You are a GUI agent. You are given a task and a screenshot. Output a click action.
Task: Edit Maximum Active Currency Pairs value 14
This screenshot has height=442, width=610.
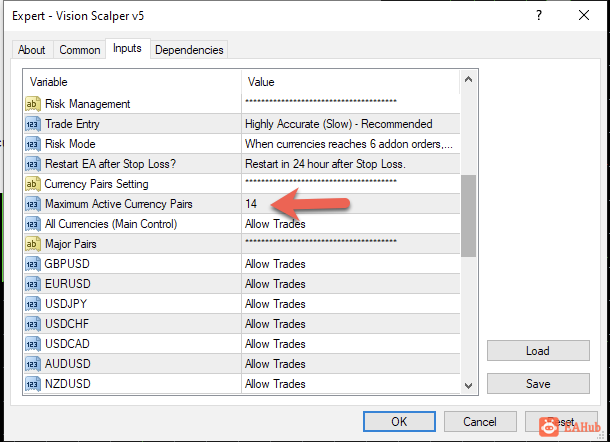pyautogui.click(x=351, y=204)
